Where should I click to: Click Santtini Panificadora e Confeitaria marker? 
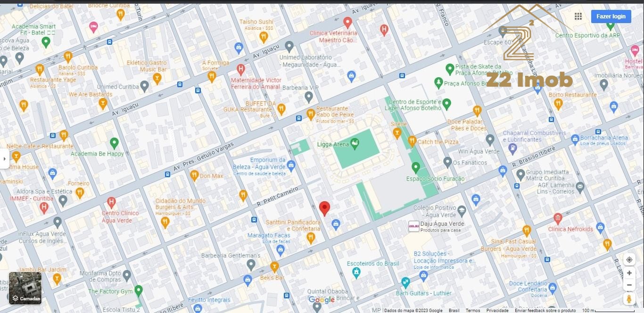(x=310, y=238)
